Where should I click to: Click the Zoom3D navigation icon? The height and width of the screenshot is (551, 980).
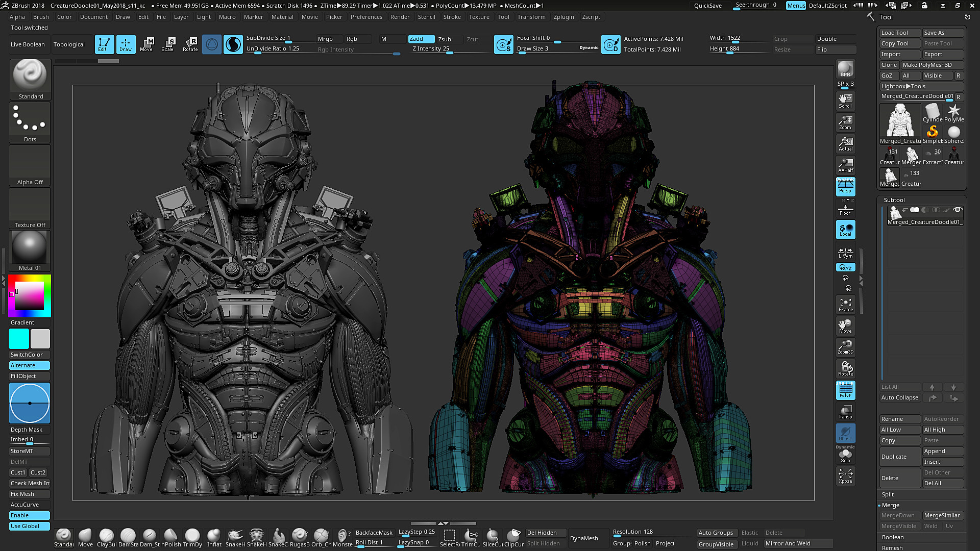click(845, 347)
